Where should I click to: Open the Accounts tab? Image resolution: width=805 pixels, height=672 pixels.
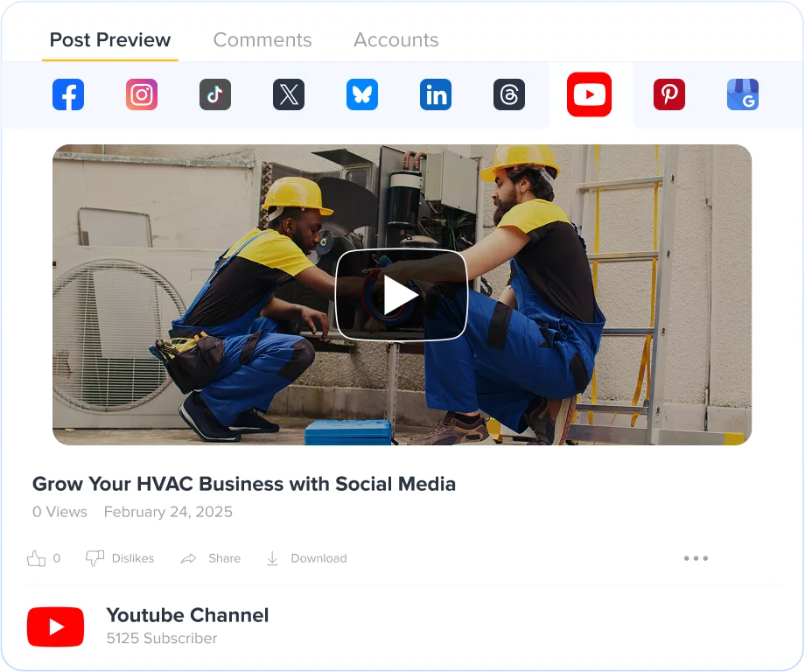pos(395,39)
